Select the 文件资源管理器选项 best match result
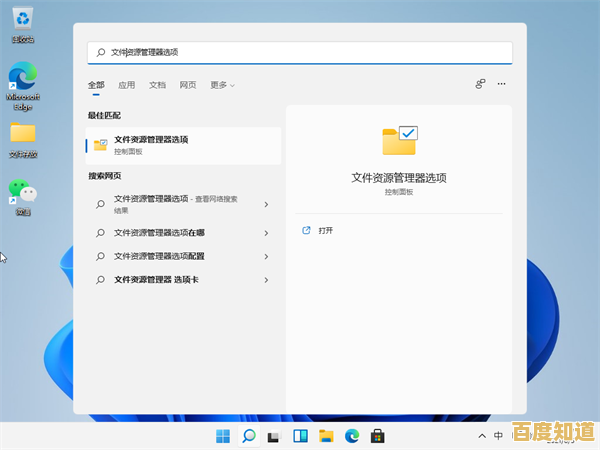The image size is (600, 450). (180, 145)
